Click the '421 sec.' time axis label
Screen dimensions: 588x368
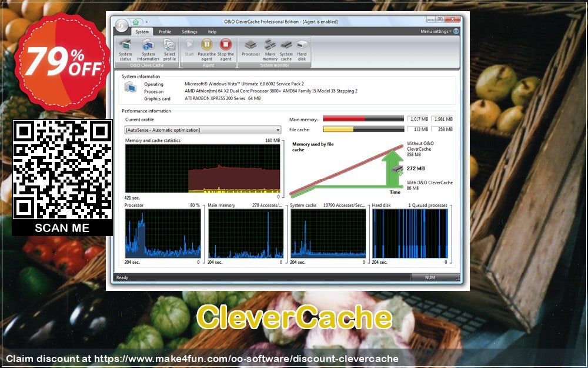132,197
